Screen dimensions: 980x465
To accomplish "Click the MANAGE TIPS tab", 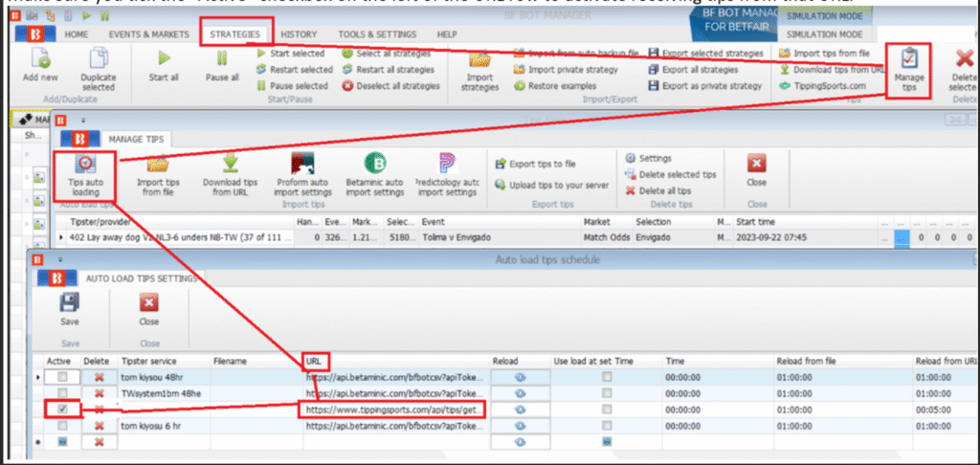I will [x=136, y=139].
